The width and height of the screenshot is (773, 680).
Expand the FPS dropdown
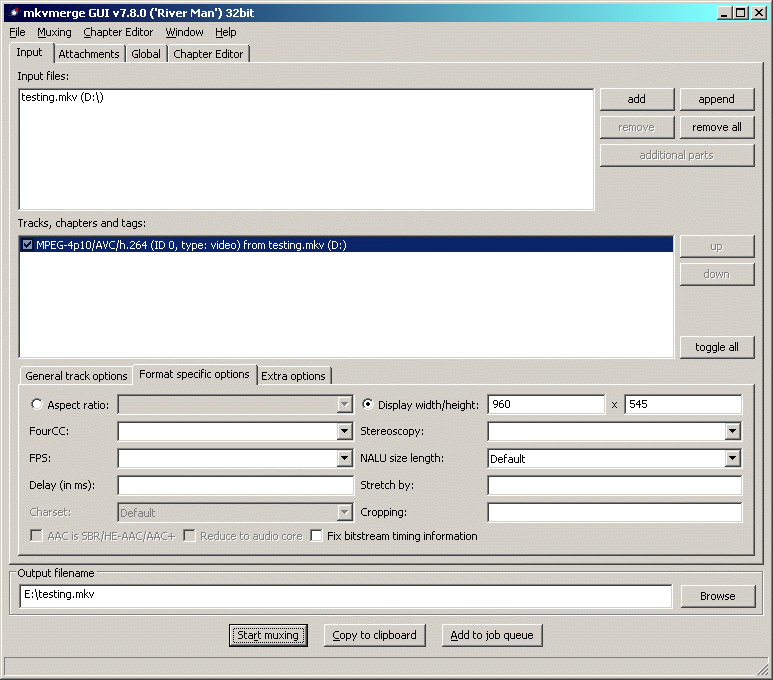(345, 459)
